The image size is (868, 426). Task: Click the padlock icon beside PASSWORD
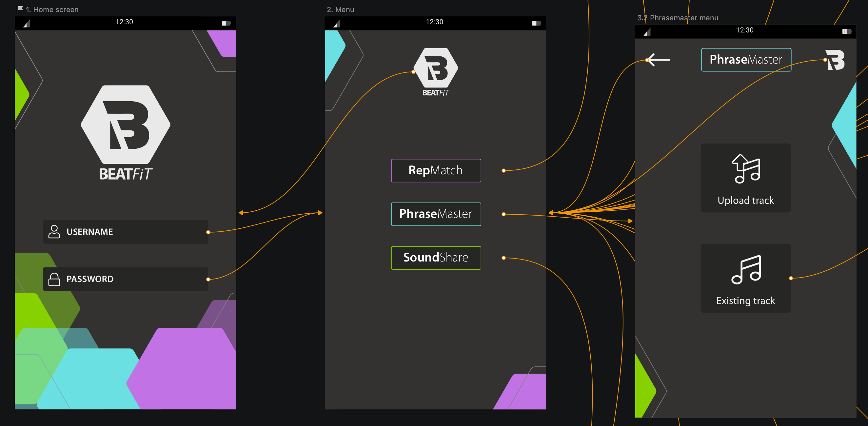54,279
